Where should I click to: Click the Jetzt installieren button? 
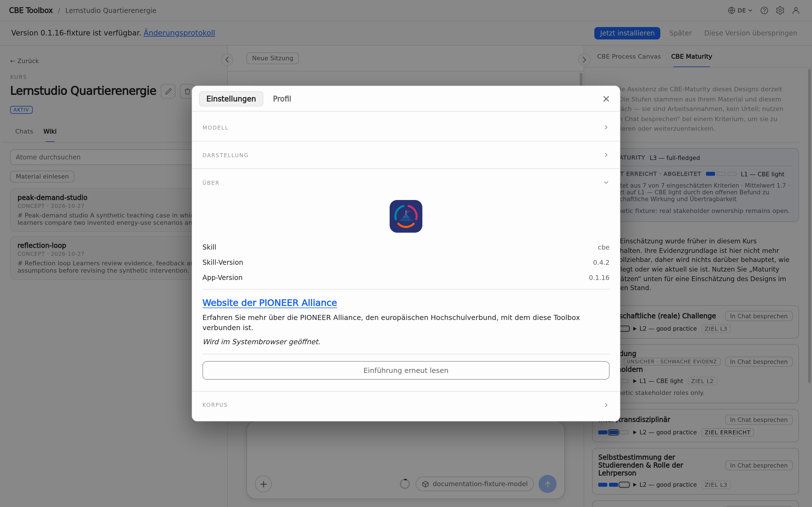[x=627, y=33]
